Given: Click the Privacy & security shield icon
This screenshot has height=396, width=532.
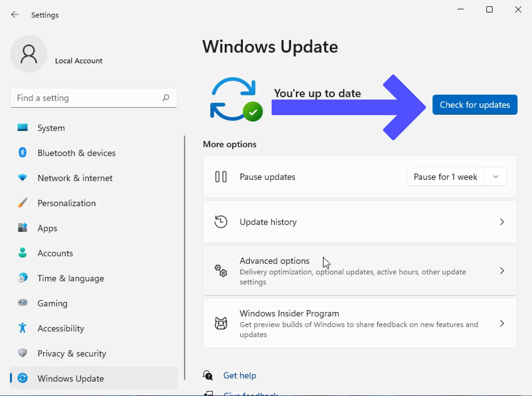Looking at the screenshot, I should coord(22,353).
